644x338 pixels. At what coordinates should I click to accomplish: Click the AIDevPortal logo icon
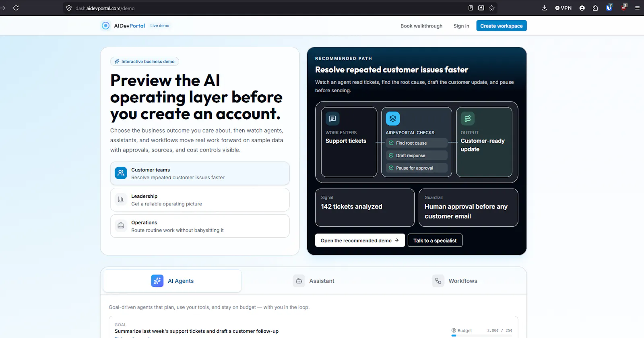coord(105,26)
